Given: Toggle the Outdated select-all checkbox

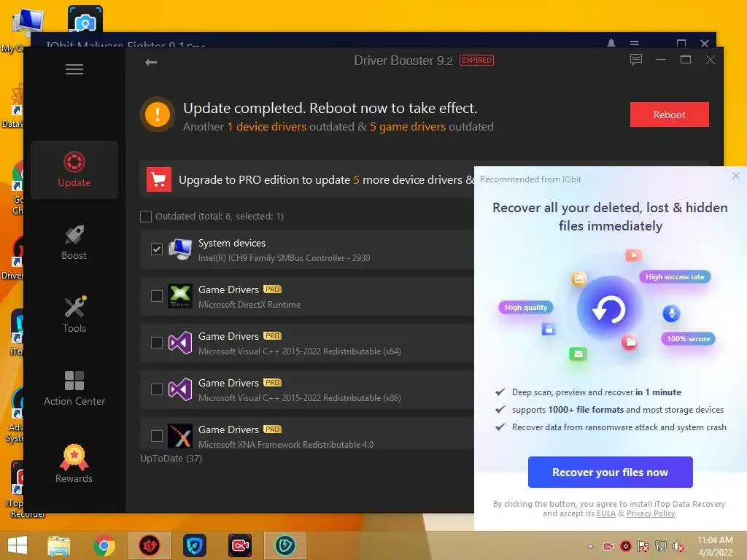Looking at the screenshot, I should 146,216.
